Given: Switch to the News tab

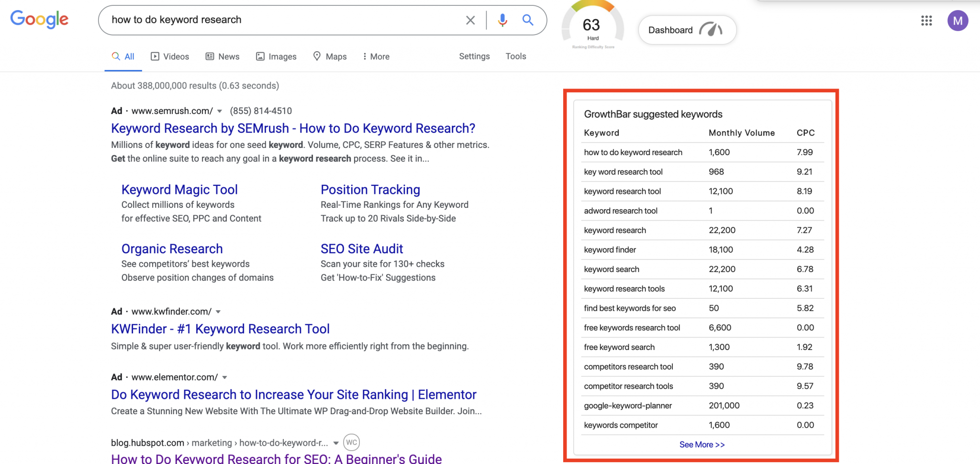Looking at the screenshot, I should [x=223, y=57].
